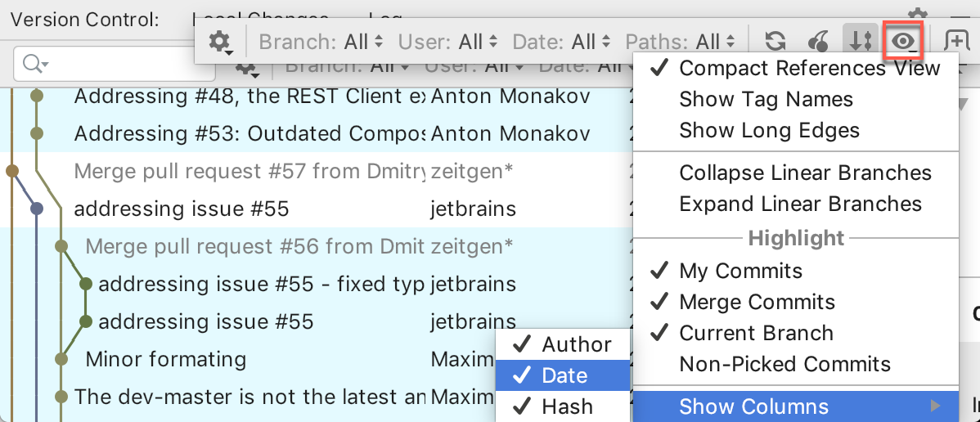
Task: Click author 'Anton Monakov' on #48 row
Action: click(510, 97)
